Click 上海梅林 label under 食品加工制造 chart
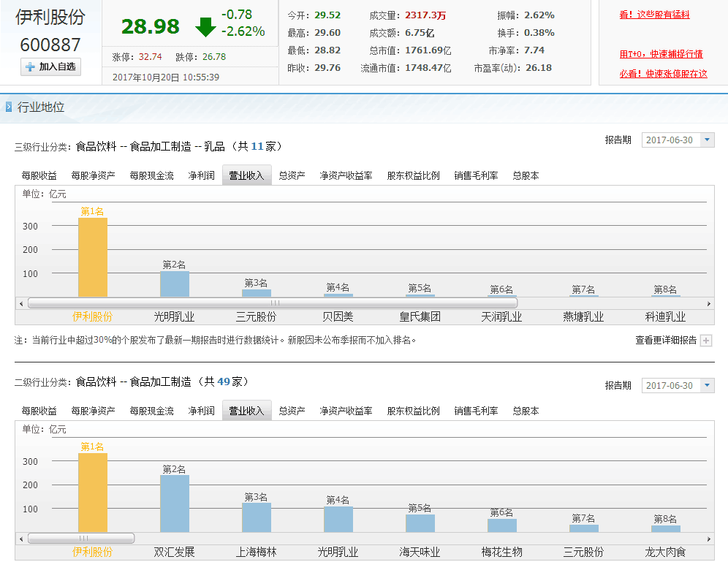 (x=256, y=552)
